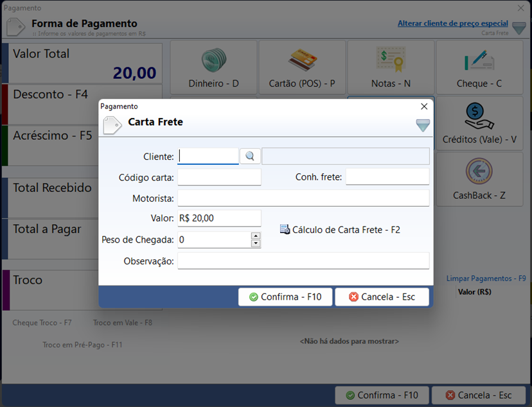Select CashBack - Z payment option
Image resolution: width=532 pixels, height=407 pixels.
tap(479, 179)
